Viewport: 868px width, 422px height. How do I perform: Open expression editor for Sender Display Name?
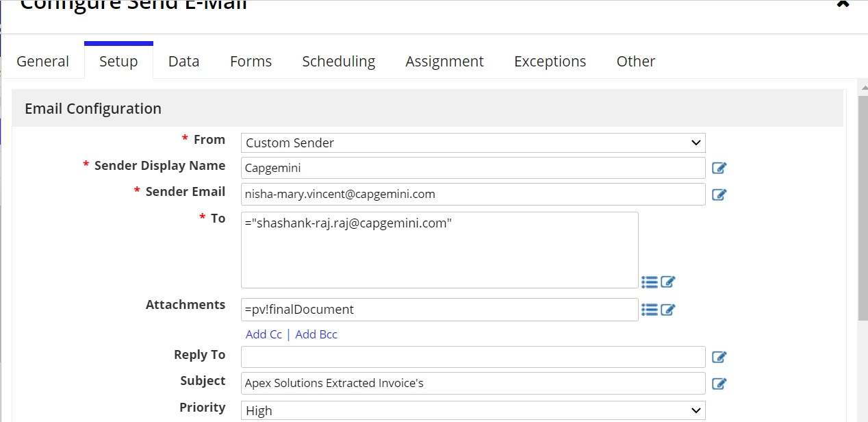(x=719, y=169)
